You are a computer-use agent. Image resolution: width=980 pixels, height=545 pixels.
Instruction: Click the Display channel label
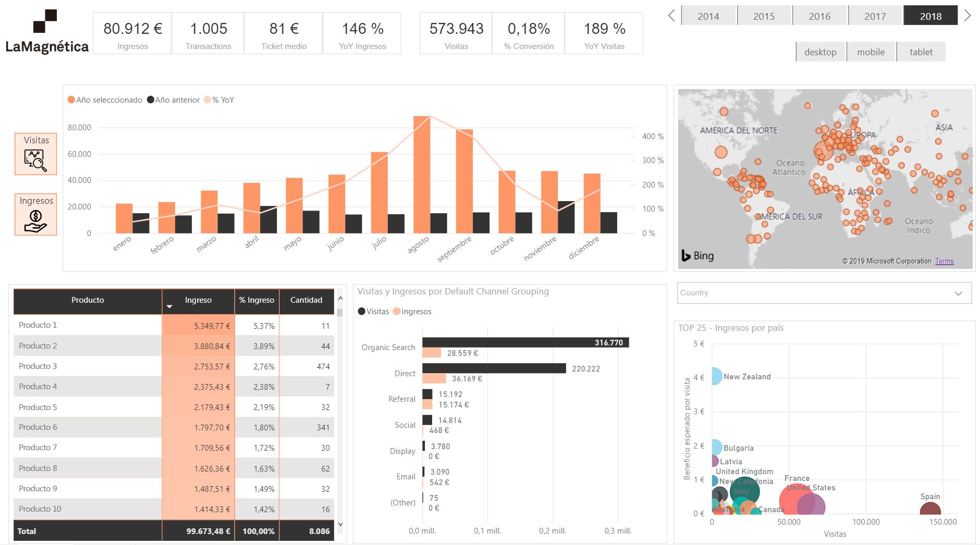pos(402,451)
